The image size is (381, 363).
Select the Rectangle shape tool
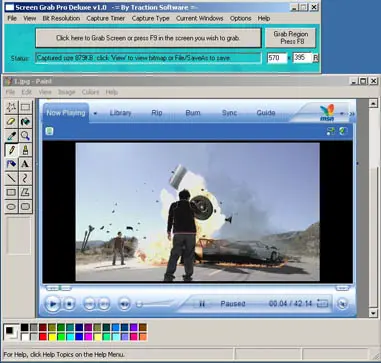[11, 192]
